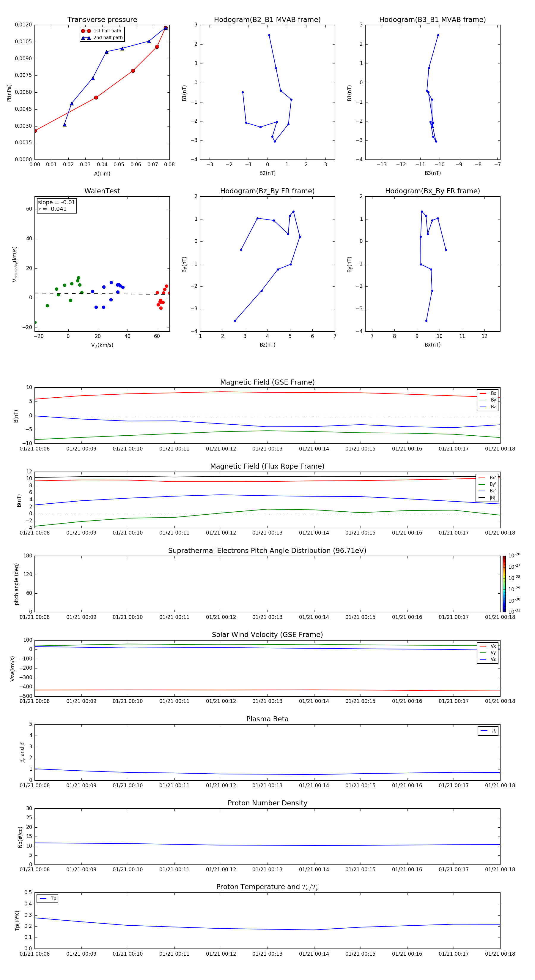Image resolution: width=535 pixels, height=980 pixels.
Task: Click the 'Solar Wind Velocity (GSE Frame)' title
Action: [x=267, y=635]
